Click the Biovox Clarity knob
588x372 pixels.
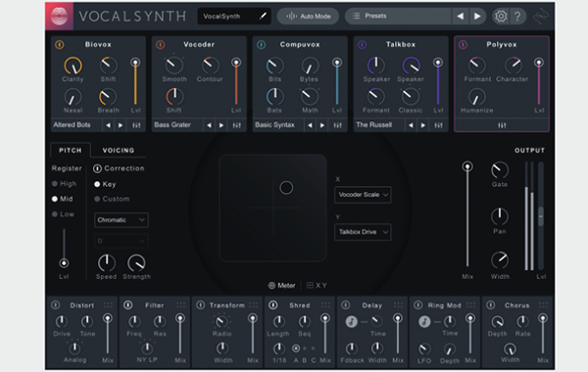click(73, 66)
